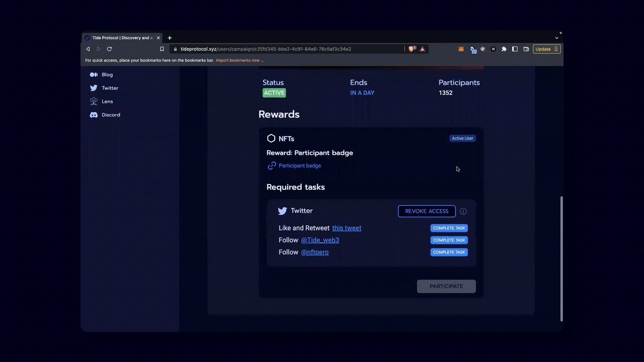Screen dimensions: 644x362
Task: Open the Blog sidebar link
Action: click(x=107, y=75)
